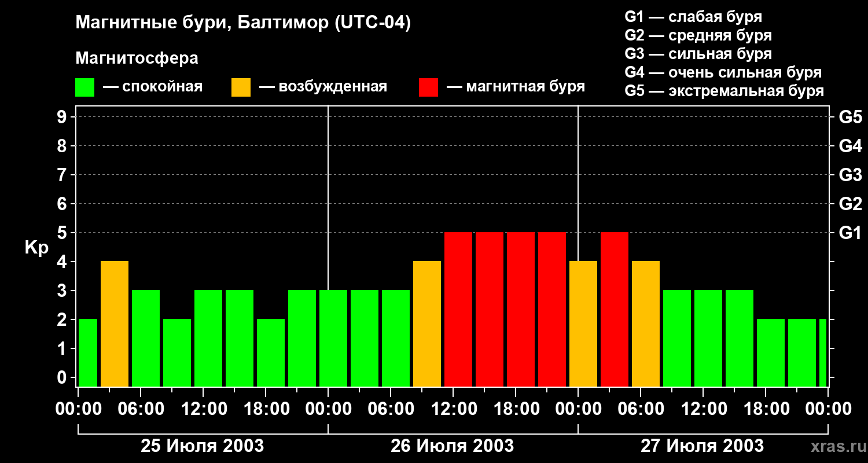868x463 pixels.
Task: Click the red 'магнитная буря' legend swatch
Action: click(428, 87)
